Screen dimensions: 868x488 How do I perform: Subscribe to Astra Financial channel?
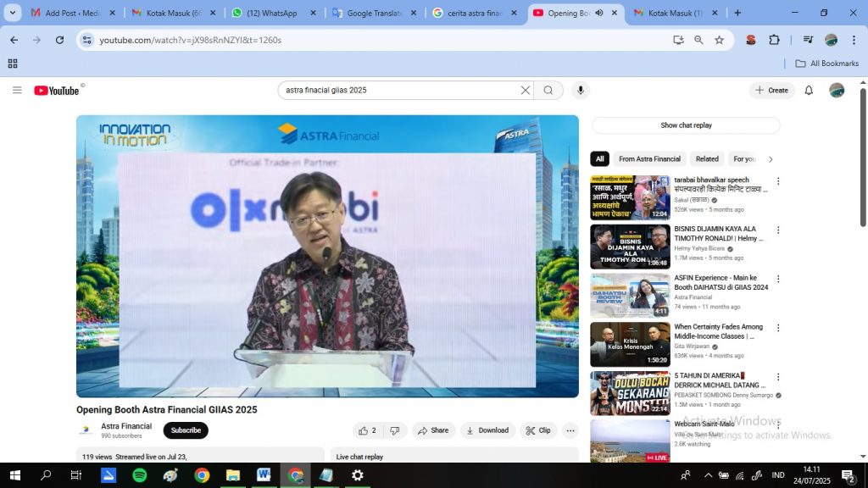point(186,430)
